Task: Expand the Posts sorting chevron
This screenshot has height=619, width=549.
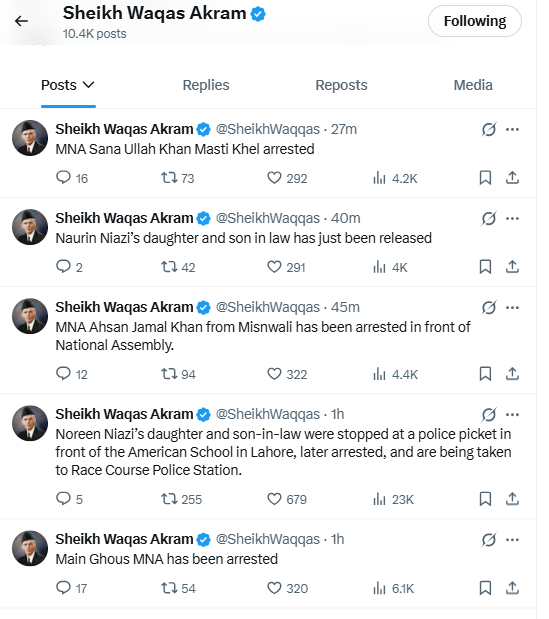Action: [x=89, y=85]
